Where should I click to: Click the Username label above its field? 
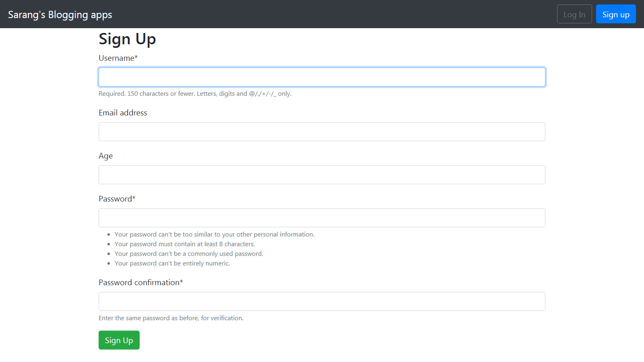[x=118, y=58]
